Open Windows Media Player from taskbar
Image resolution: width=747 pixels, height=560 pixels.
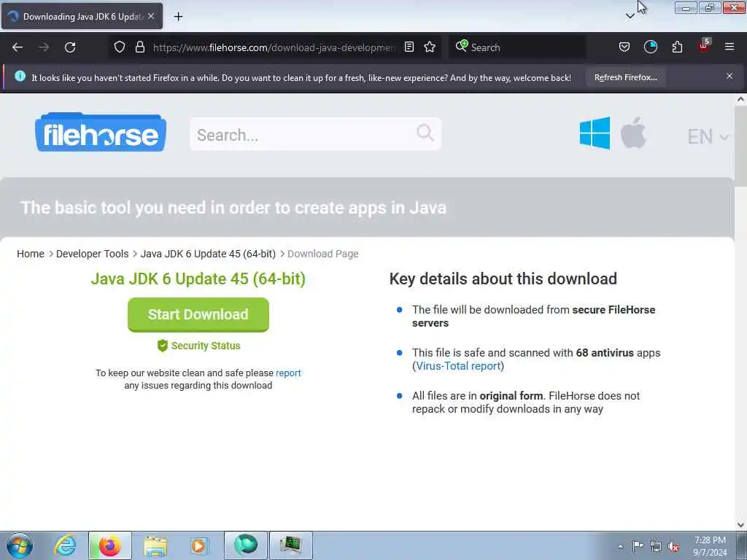pos(199,545)
